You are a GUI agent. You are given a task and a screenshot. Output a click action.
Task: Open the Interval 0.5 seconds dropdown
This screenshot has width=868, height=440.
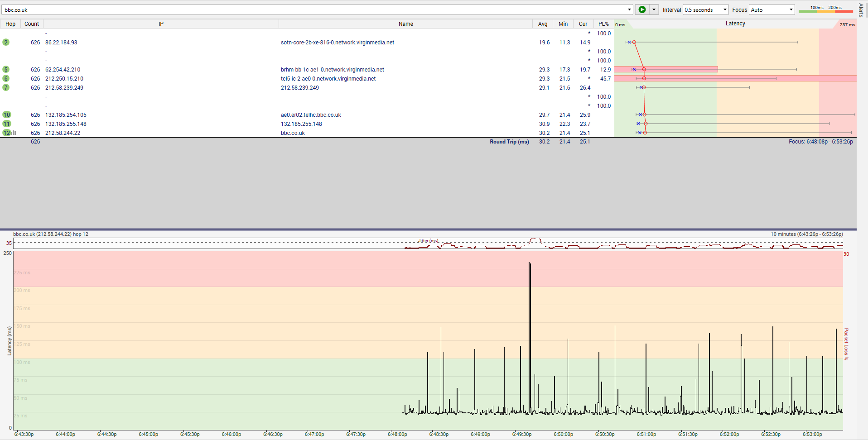[x=706, y=10]
